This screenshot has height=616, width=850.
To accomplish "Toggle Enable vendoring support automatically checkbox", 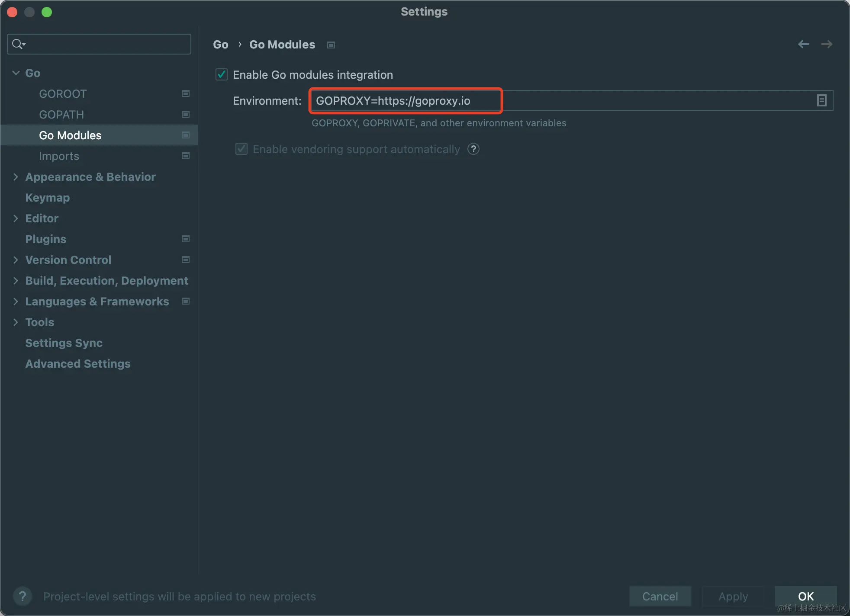I will tap(241, 149).
